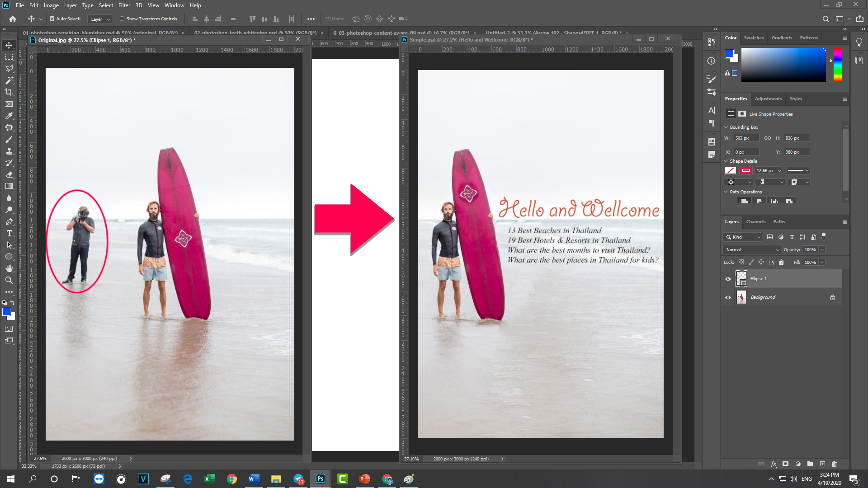Open the layer effects fx button
868x488 pixels.
(774, 464)
